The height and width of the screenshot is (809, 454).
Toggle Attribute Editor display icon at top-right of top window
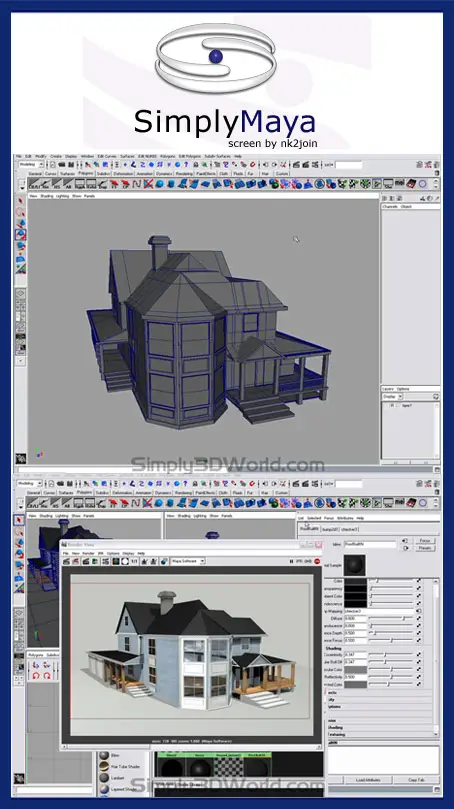point(419,165)
